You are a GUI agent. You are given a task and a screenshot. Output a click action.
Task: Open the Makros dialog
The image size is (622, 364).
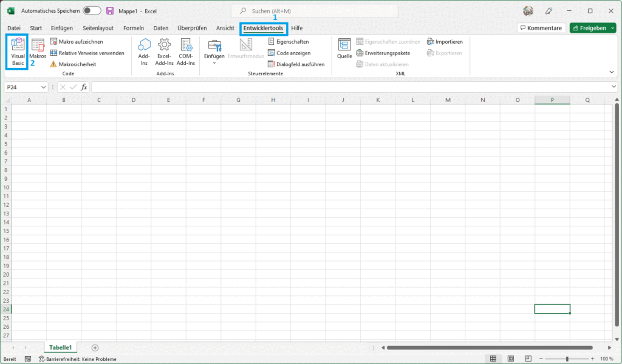(x=38, y=49)
